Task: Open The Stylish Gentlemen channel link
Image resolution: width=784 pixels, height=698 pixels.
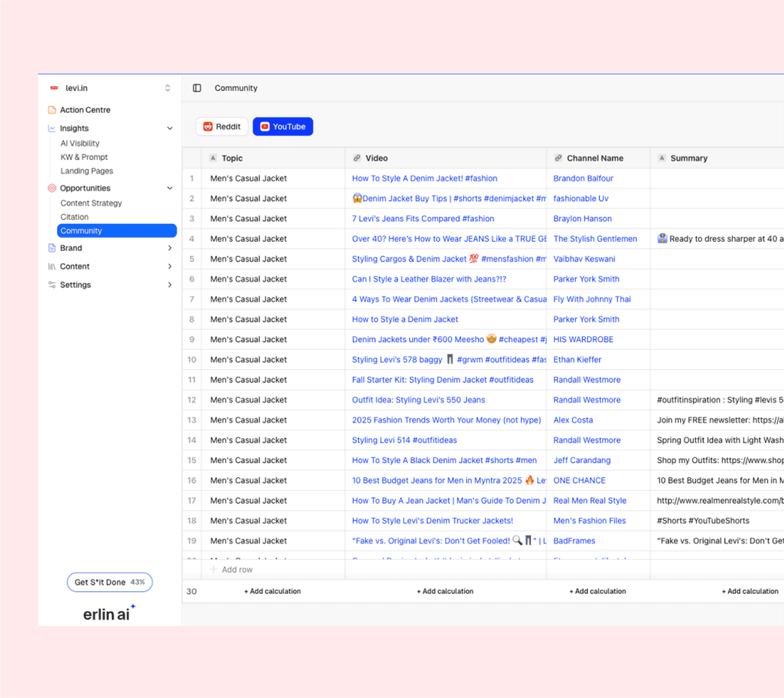Action: coord(595,239)
